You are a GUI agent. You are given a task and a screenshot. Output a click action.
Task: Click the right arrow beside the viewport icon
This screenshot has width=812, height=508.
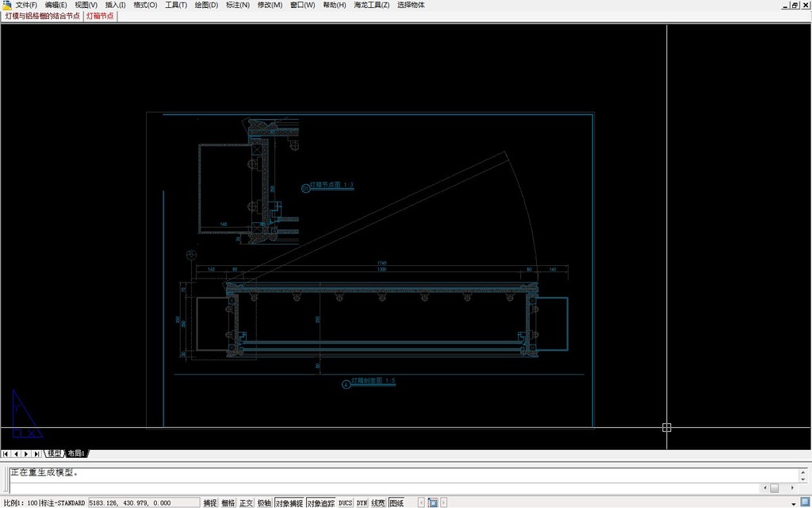(x=444, y=502)
